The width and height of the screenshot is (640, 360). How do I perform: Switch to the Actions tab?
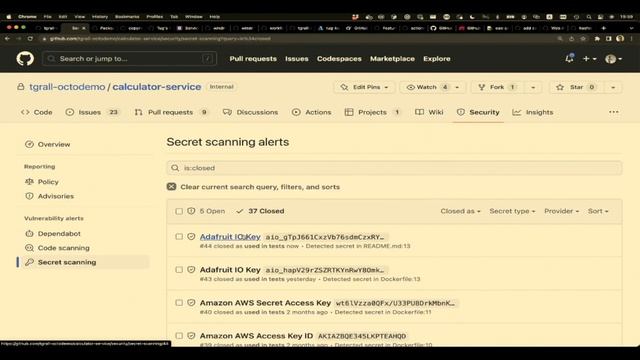(x=312, y=112)
